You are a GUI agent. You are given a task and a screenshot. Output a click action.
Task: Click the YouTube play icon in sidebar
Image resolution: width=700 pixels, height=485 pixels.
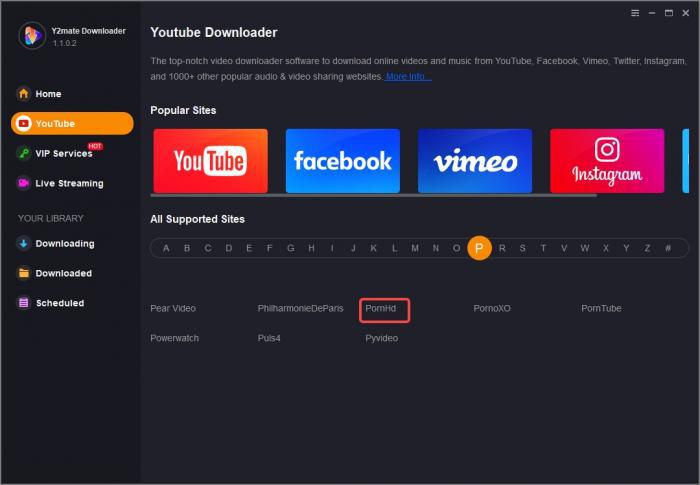[x=23, y=123]
